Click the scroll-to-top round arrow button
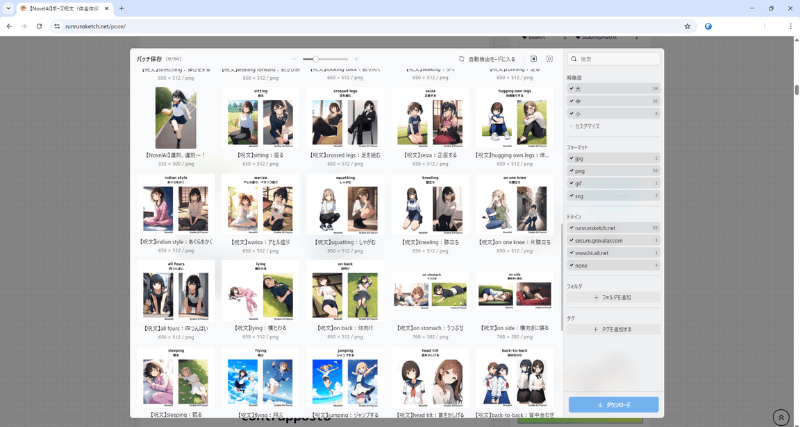This screenshot has width=800, height=427. (x=781, y=416)
